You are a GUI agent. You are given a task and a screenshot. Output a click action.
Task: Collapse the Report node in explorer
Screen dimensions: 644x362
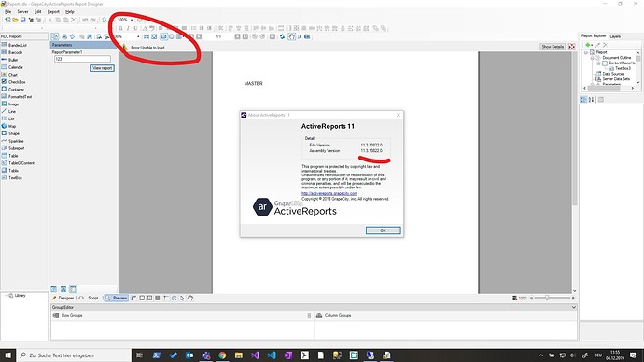(586, 52)
